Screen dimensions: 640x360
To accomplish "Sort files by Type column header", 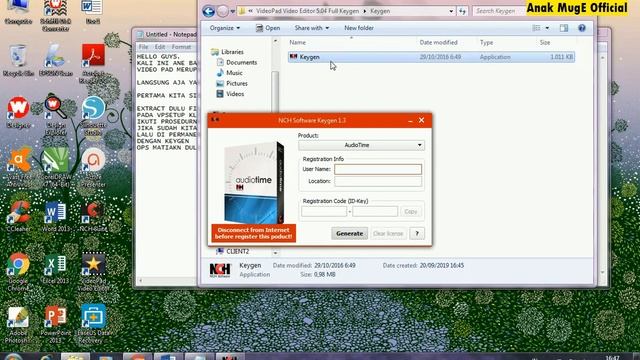I will tap(487, 42).
